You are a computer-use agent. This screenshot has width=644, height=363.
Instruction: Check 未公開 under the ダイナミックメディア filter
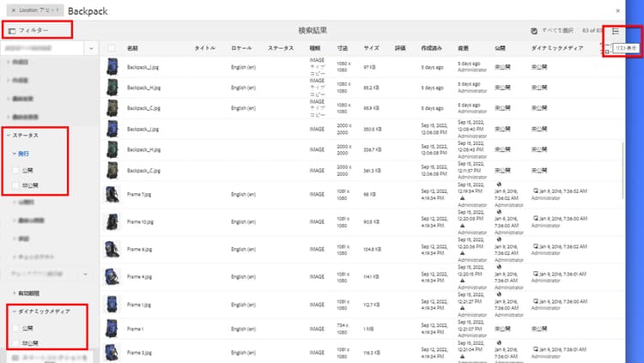(15, 343)
